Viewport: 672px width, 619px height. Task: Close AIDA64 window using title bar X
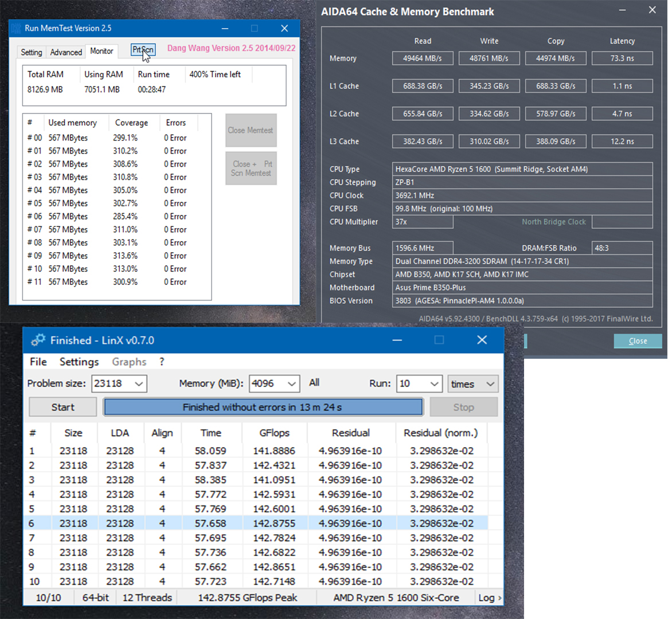click(653, 10)
